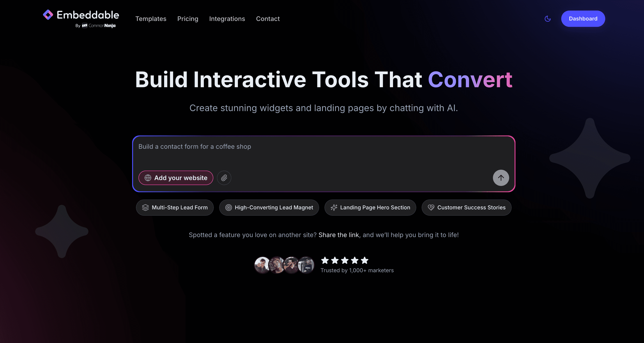Open the Templates page
This screenshot has height=343, width=644.
[x=151, y=19]
